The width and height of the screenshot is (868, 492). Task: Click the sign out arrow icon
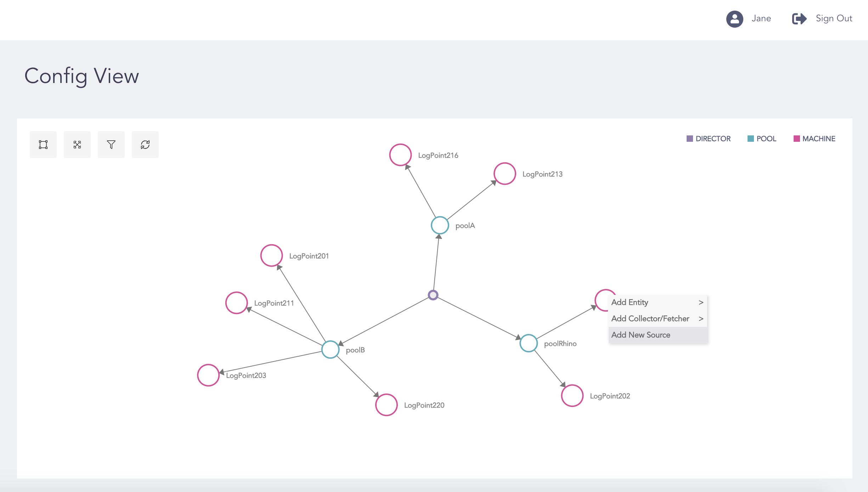point(799,19)
